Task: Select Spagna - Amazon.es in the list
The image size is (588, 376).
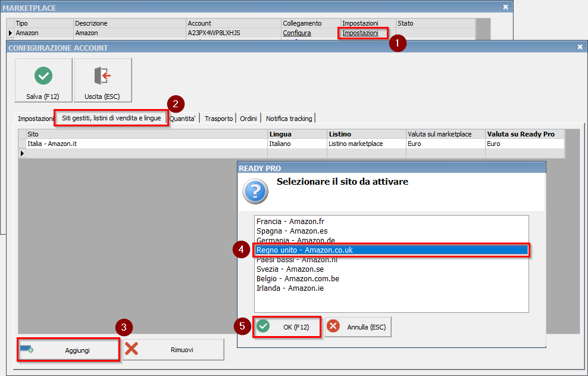Action: pos(392,231)
